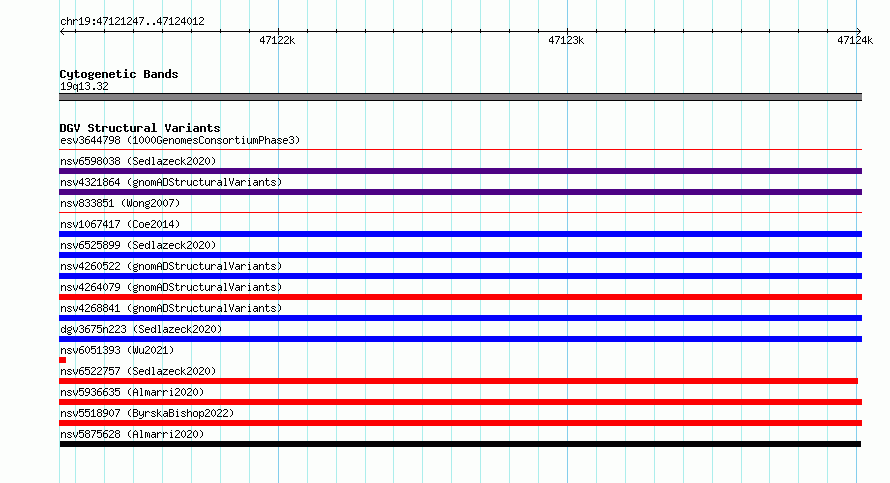890x483 pixels.
Task: Click the ruler's right arrowhead
Action: (x=859, y=31)
